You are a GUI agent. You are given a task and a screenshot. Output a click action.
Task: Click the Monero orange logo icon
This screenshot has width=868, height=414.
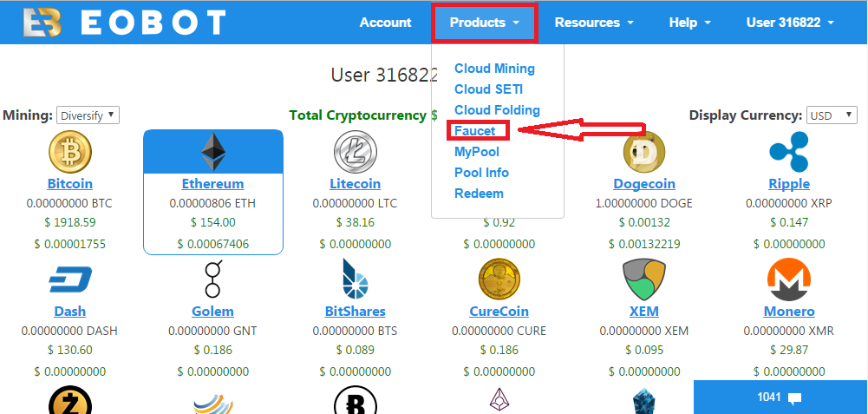click(789, 279)
